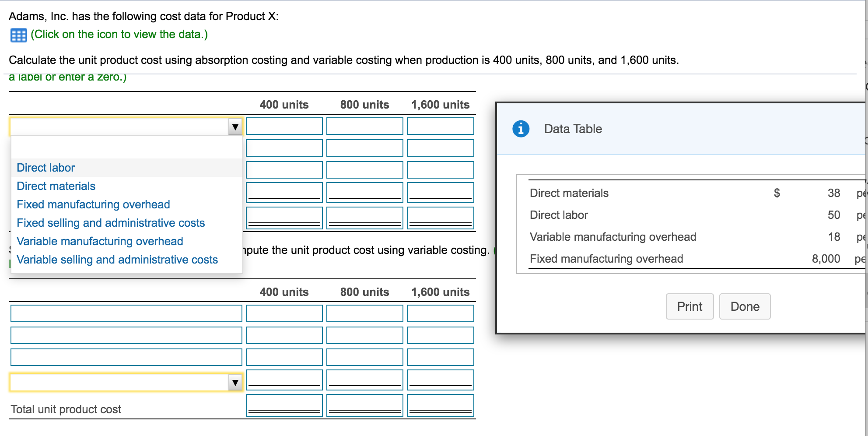The height and width of the screenshot is (436, 868).
Task: Click third row 400 units field, absorption table
Action: coord(284,170)
